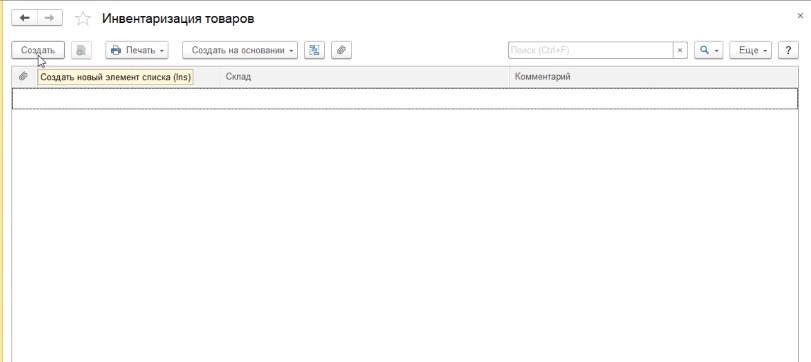Open the related documents structure icon

(x=314, y=50)
